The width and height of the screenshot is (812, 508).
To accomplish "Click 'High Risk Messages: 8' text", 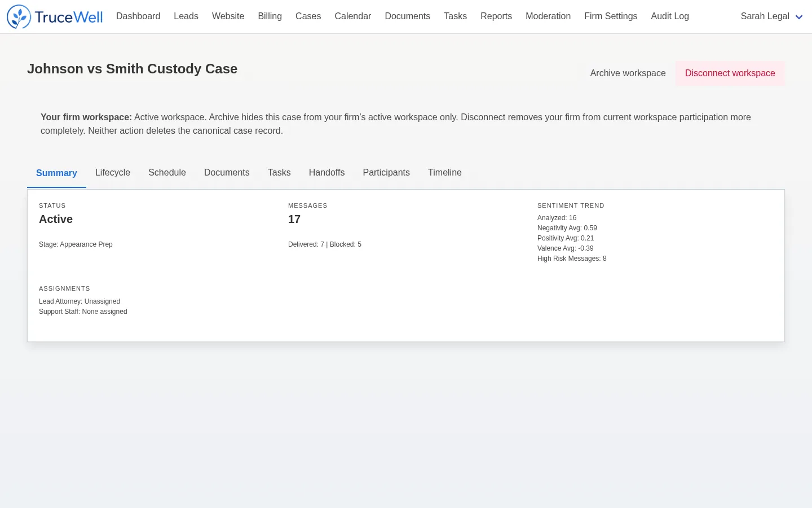I will click(x=572, y=259).
